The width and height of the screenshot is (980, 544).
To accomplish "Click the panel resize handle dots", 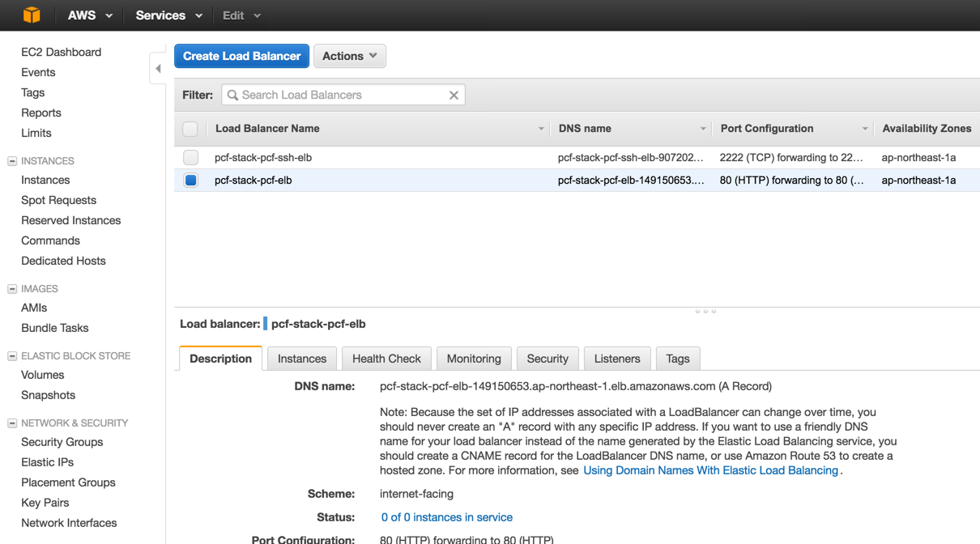I will (x=705, y=311).
